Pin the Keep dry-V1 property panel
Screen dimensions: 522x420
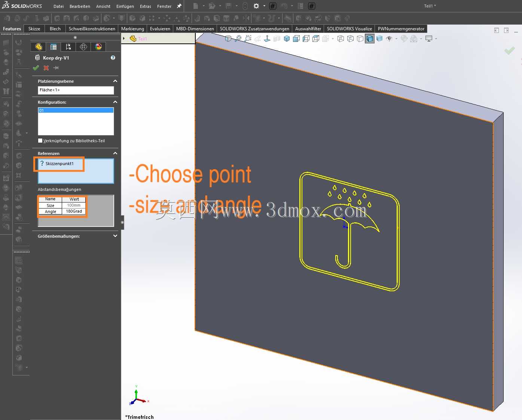(56, 68)
